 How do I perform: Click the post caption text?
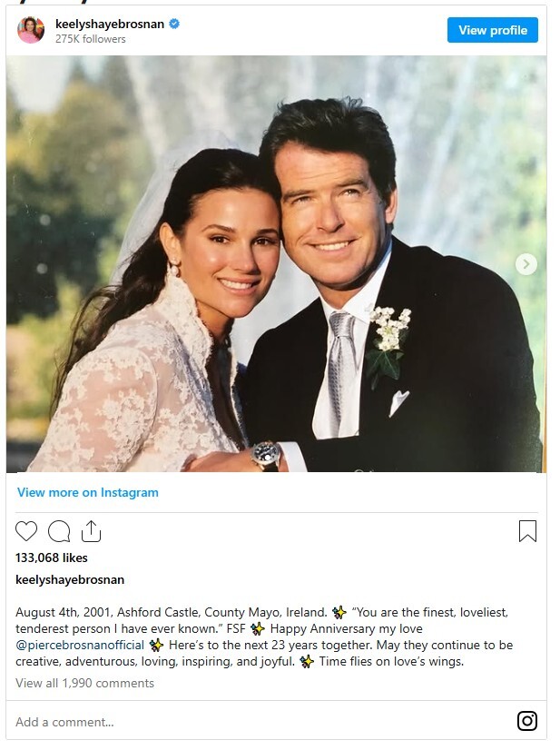pyautogui.click(x=264, y=637)
